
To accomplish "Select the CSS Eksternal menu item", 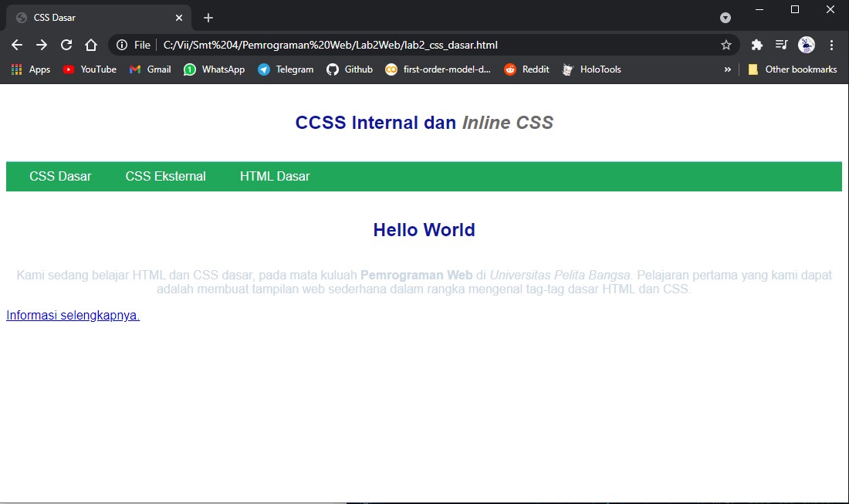I will coord(165,176).
